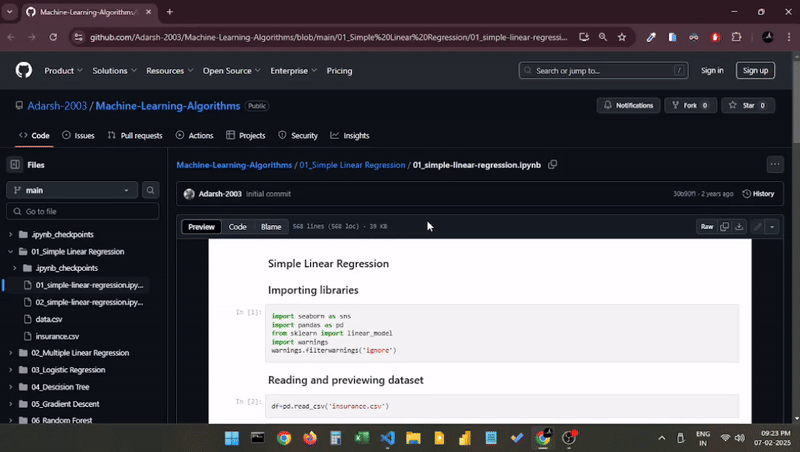800x452 pixels.
Task: Copy raw file contents icon
Action: (x=724, y=227)
